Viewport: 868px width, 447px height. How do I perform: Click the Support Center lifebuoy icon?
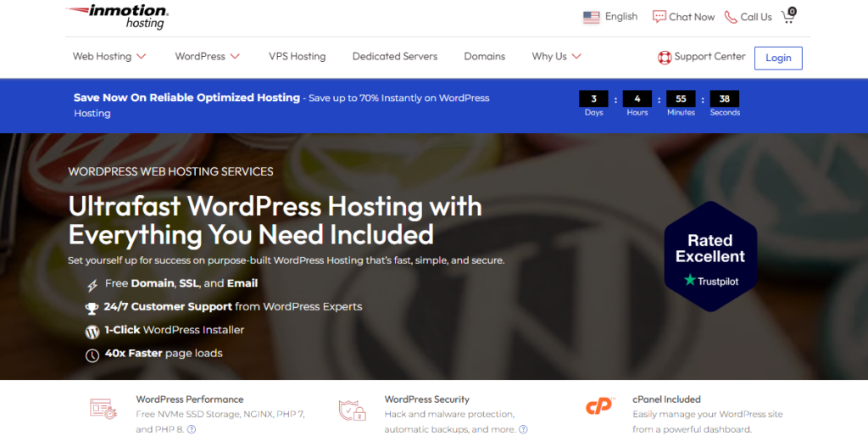(665, 57)
